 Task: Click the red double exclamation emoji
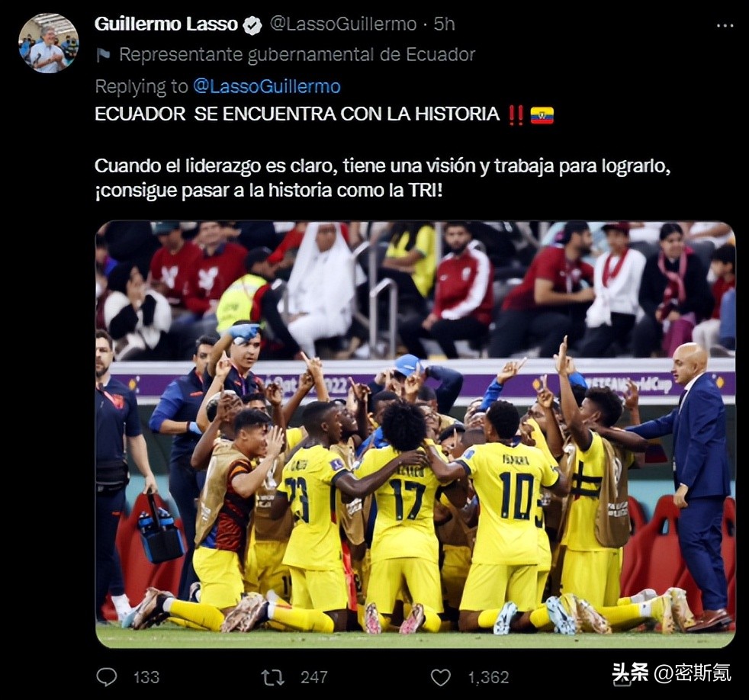click(x=516, y=115)
